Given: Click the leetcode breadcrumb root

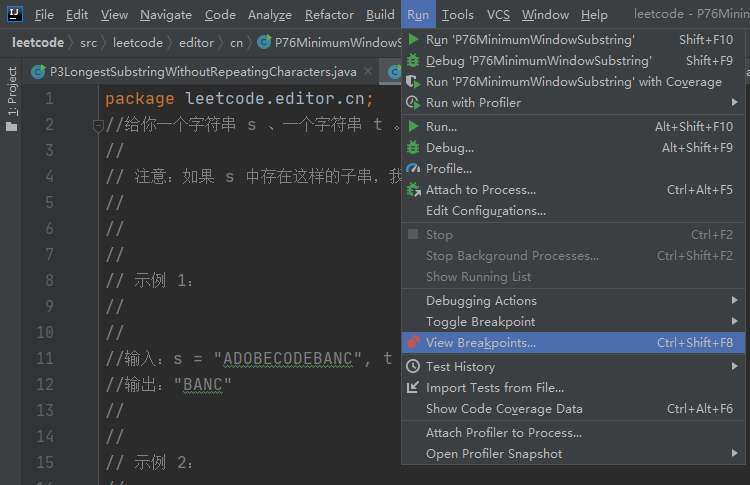Looking at the screenshot, I should pyautogui.click(x=38, y=43).
